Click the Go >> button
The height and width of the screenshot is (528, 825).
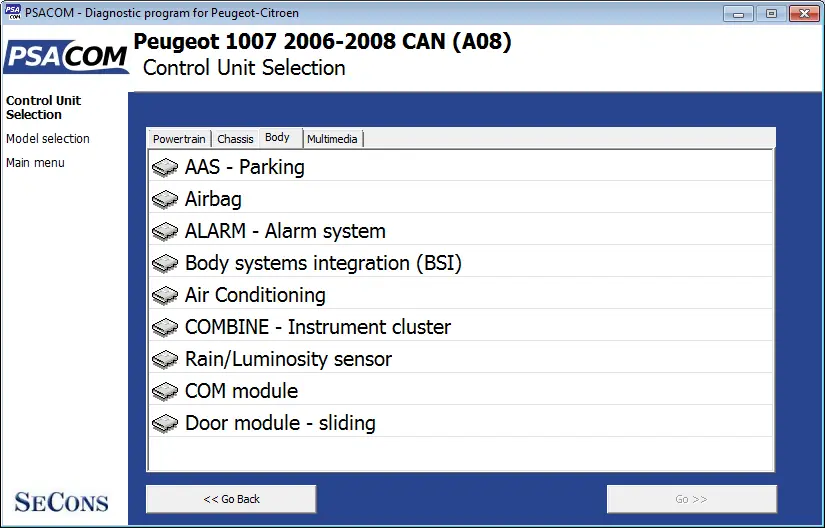point(691,499)
